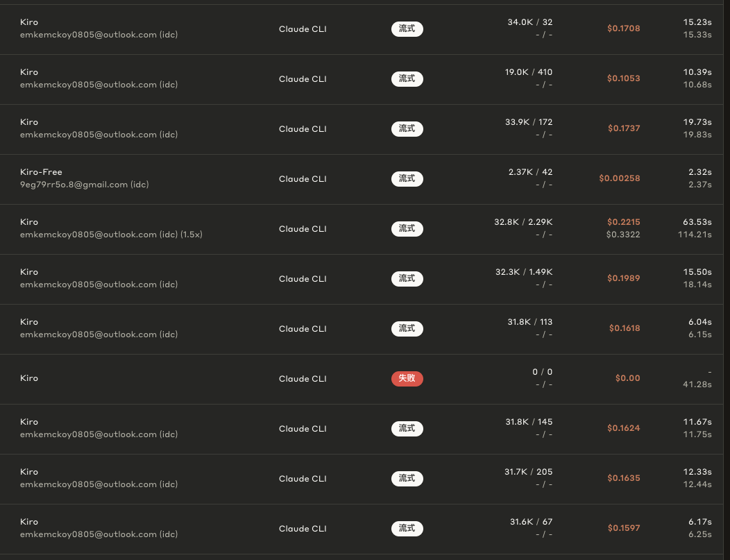Open the Kiro-Free gmail account row
This screenshot has width=730, height=560.
(x=362, y=179)
